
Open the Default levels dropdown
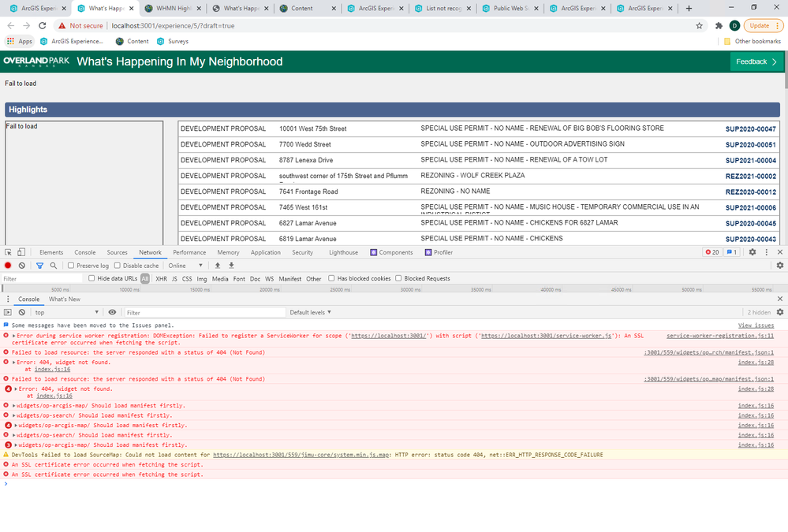pos(310,312)
